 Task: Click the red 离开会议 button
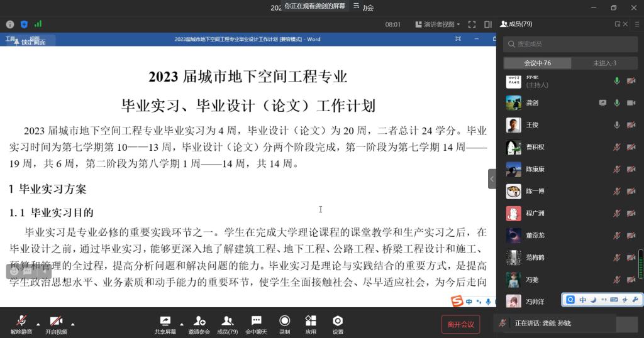460,324
